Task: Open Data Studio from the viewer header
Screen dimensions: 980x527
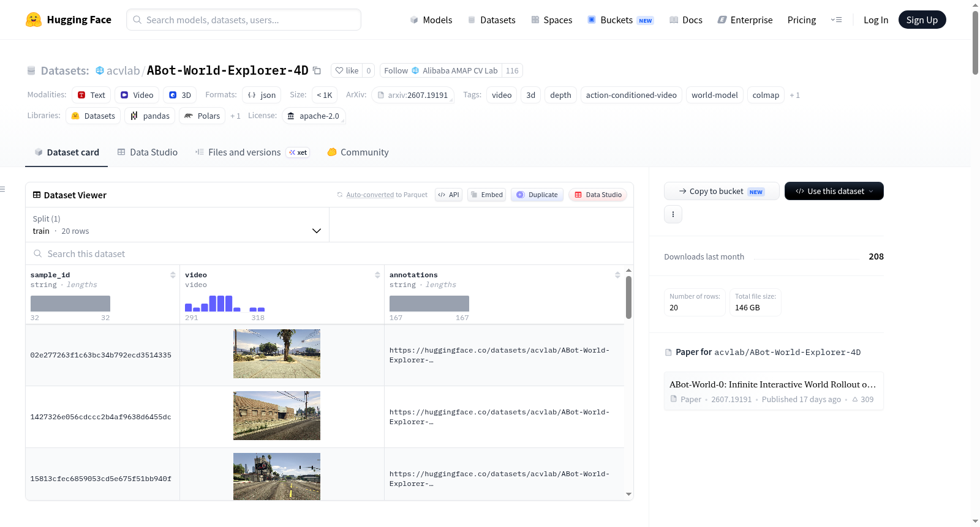Action: [598, 195]
